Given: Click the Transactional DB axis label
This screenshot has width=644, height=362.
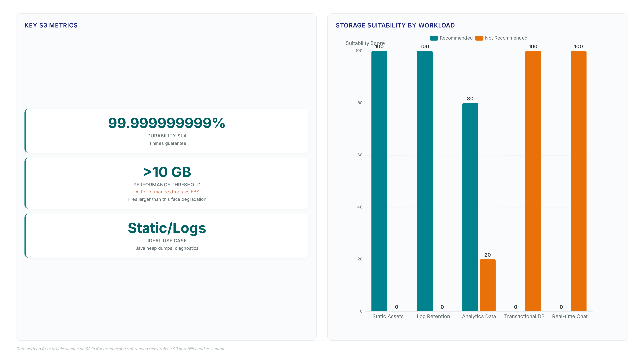Looking at the screenshot, I should tap(524, 317).
